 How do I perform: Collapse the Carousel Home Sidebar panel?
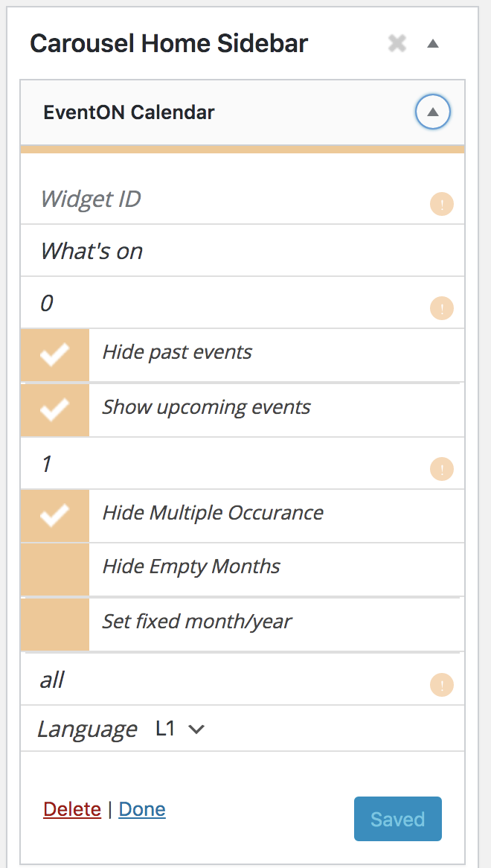433,44
